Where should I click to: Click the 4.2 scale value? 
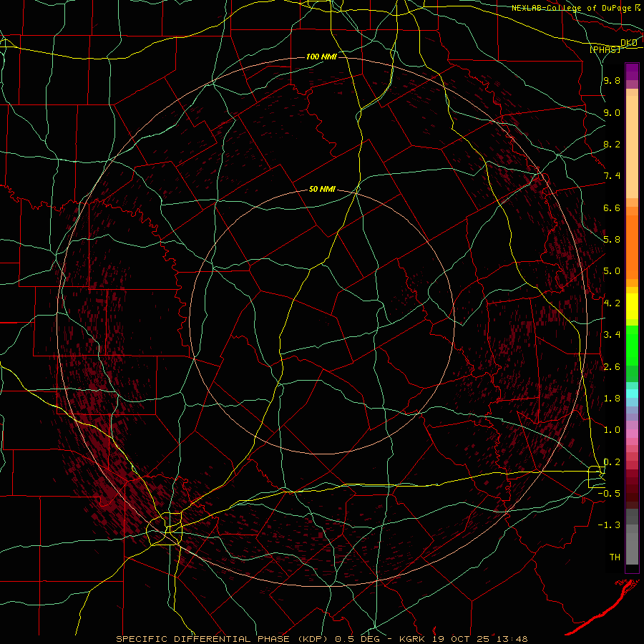pyautogui.click(x=612, y=303)
